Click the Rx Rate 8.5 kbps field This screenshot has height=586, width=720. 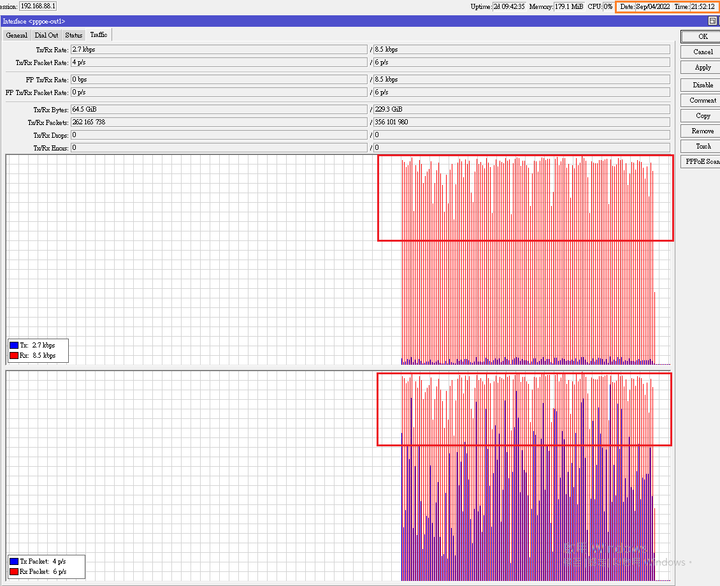[522, 50]
